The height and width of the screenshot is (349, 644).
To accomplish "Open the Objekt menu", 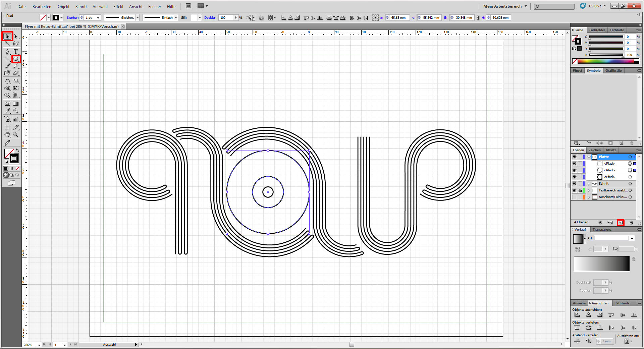I will pos(63,6).
